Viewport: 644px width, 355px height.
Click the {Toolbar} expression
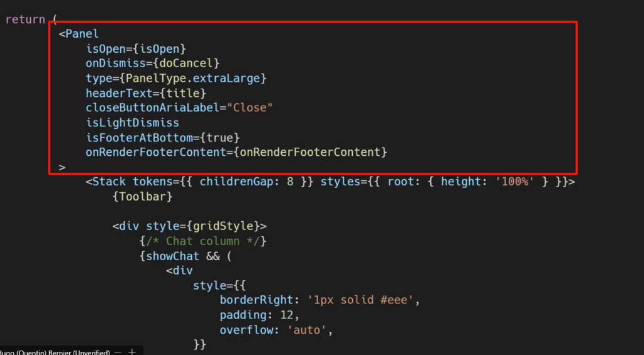pyautogui.click(x=143, y=197)
